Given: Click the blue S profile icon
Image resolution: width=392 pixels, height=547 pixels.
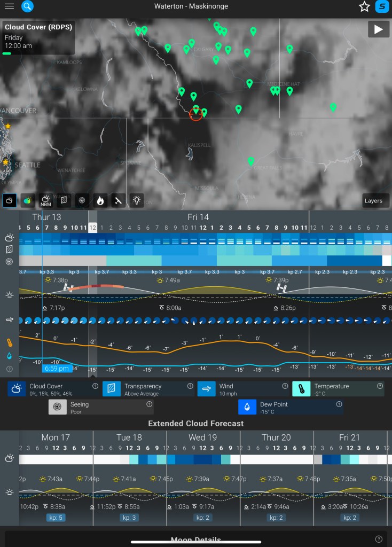Looking at the screenshot, I should pos(382,6).
